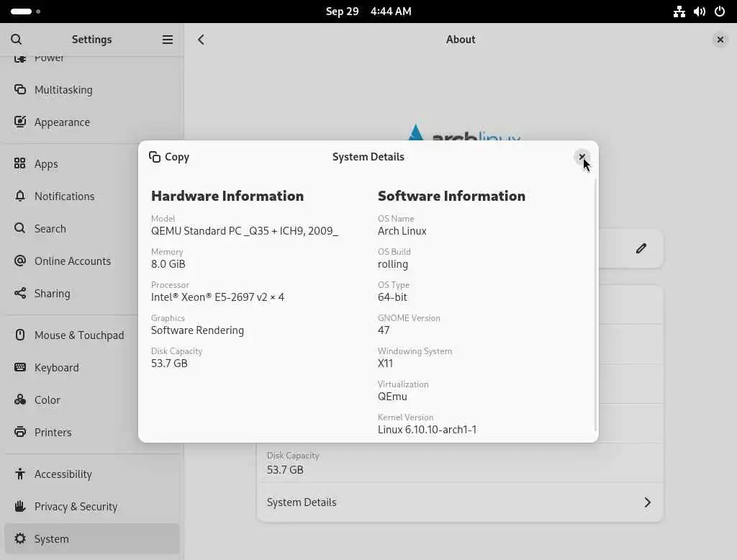
Task: Click the Apps grid icon
Action: (x=19, y=163)
